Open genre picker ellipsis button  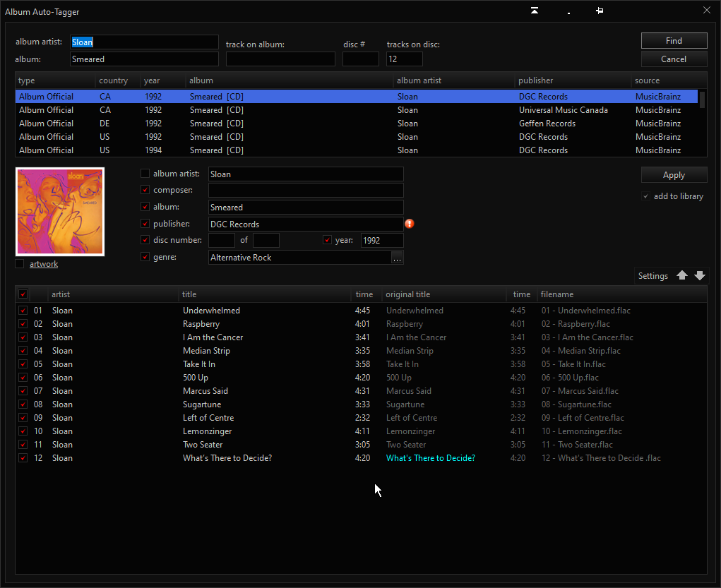[397, 258]
